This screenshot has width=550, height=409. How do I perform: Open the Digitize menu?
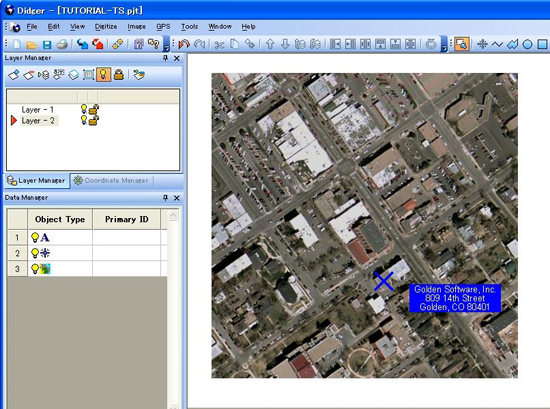tap(106, 27)
